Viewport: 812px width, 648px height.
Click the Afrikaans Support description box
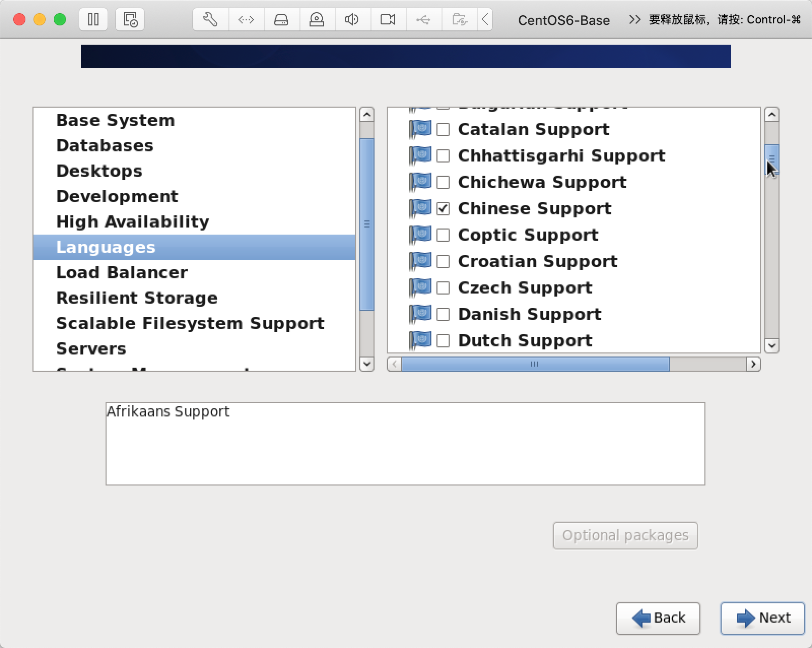pos(405,443)
